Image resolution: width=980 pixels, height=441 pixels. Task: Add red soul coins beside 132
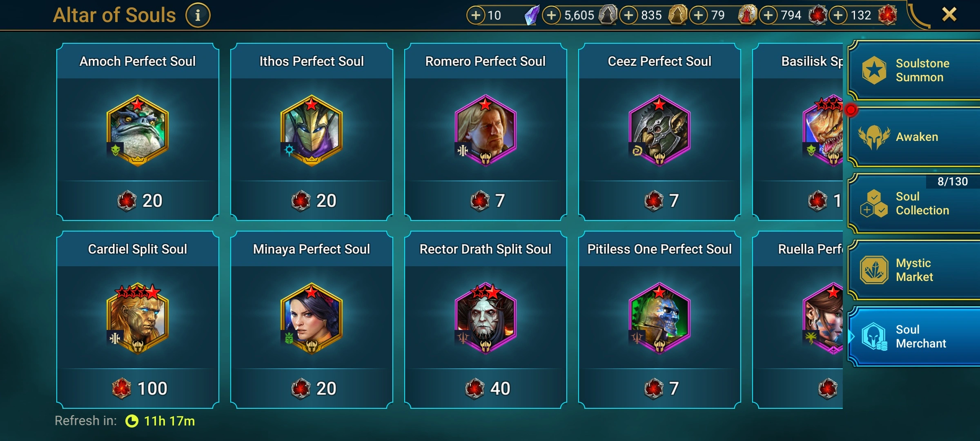838,16
